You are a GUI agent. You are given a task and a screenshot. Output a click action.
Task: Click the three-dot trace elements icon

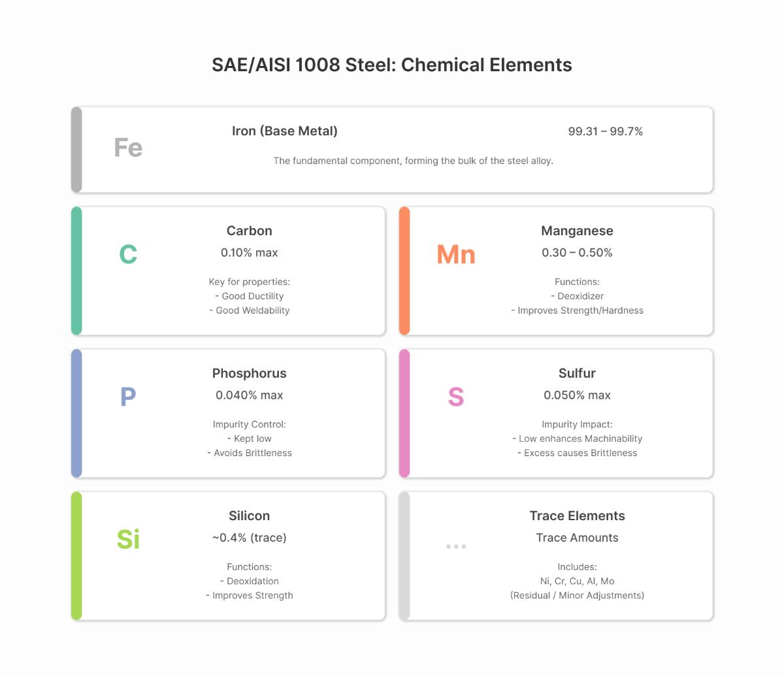point(456,546)
